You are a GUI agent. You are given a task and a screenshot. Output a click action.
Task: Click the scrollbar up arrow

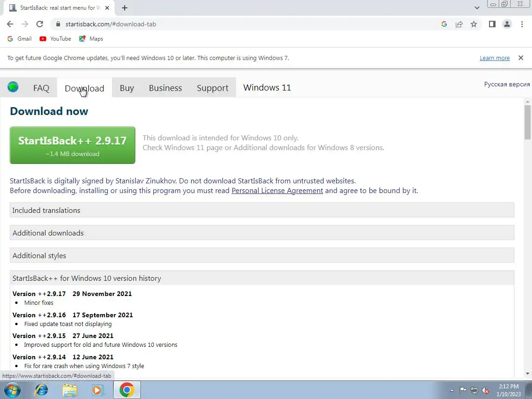(527, 102)
